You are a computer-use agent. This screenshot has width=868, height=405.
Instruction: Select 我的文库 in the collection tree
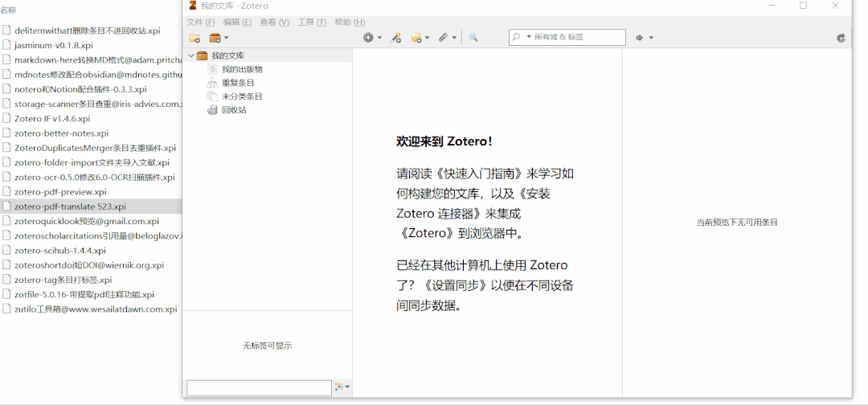click(228, 55)
